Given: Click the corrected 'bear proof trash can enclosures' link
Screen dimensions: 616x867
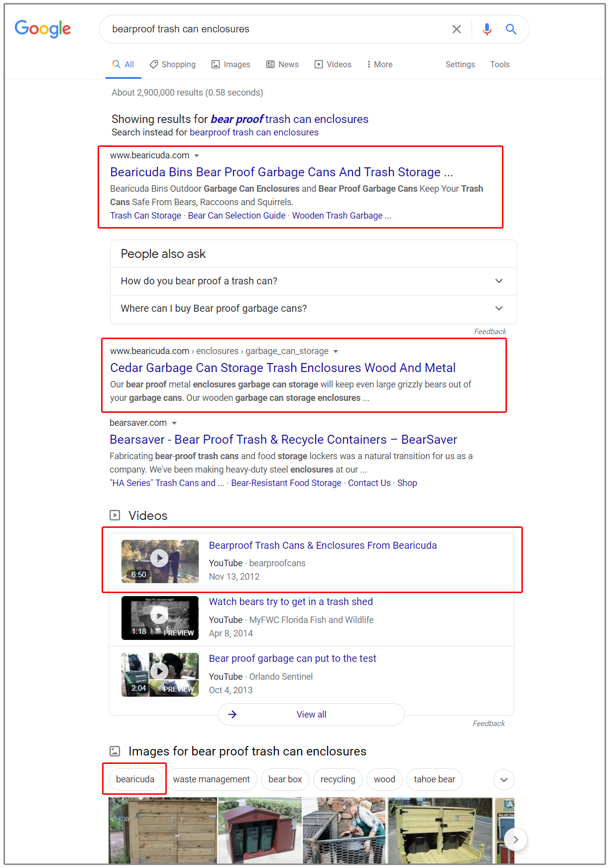Looking at the screenshot, I should tap(290, 119).
